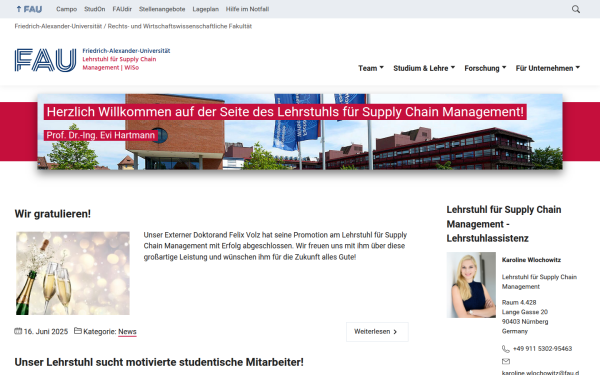
Task: Click the portrait photo of Karoline Wlochowitz
Action: point(471,285)
